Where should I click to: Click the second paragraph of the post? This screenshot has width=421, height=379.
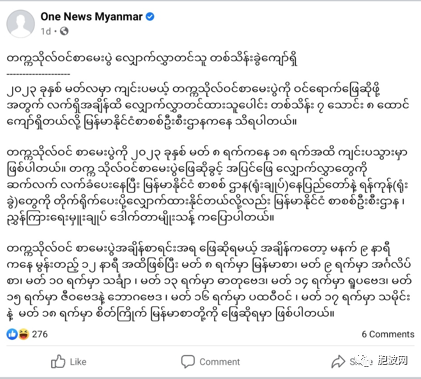click(x=208, y=185)
